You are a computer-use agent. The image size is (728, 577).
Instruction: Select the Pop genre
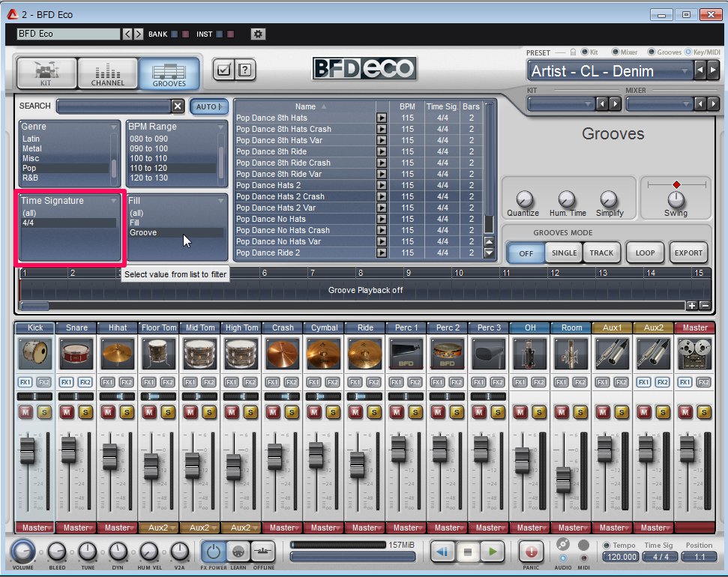coord(65,168)
